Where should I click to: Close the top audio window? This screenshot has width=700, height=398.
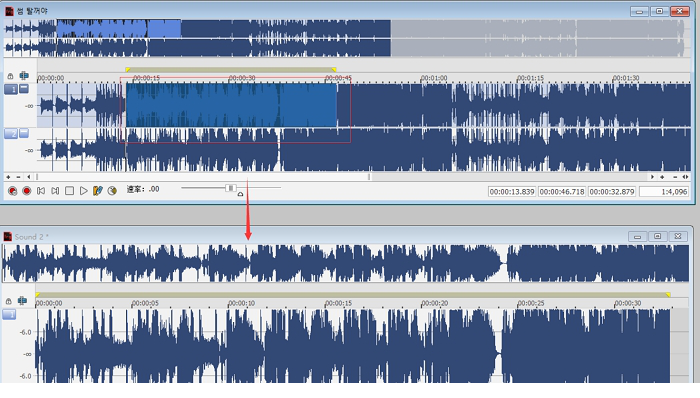click(680, 11)
